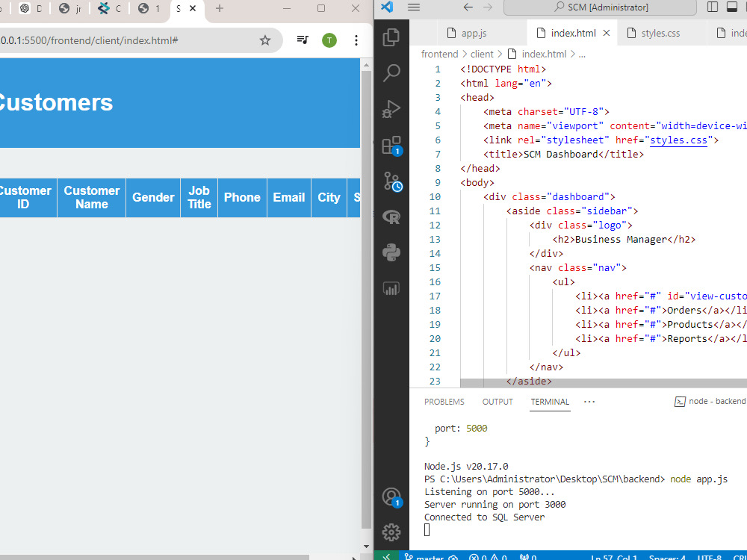Click the SCM Dashboard title text in the code
Image resolution: width=747 pixels, height=560 pixels.
[560, 155]
